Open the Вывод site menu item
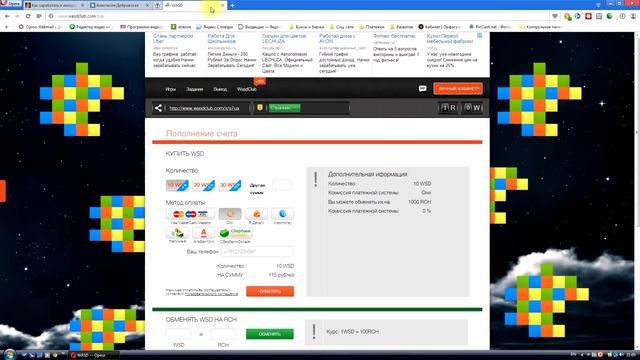This screenshot has width=640, height=360. [220, 89]
